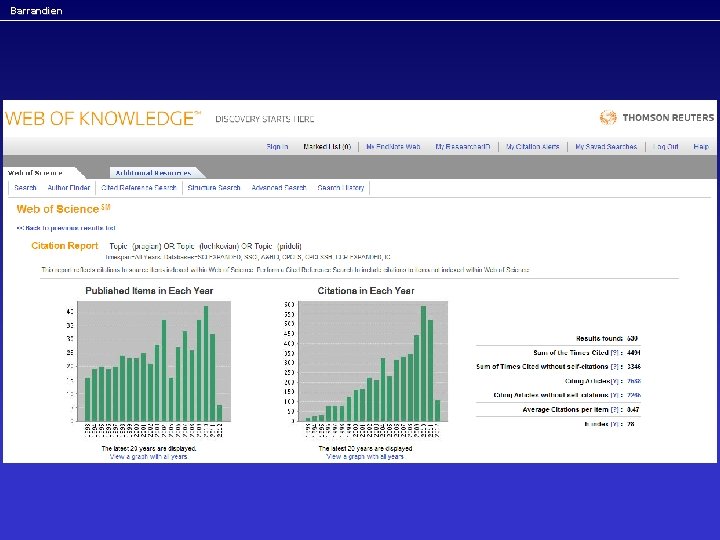Click the Barrandien slide title
The width and height of the screenshot is (720, 540).
tap(36, 11)
